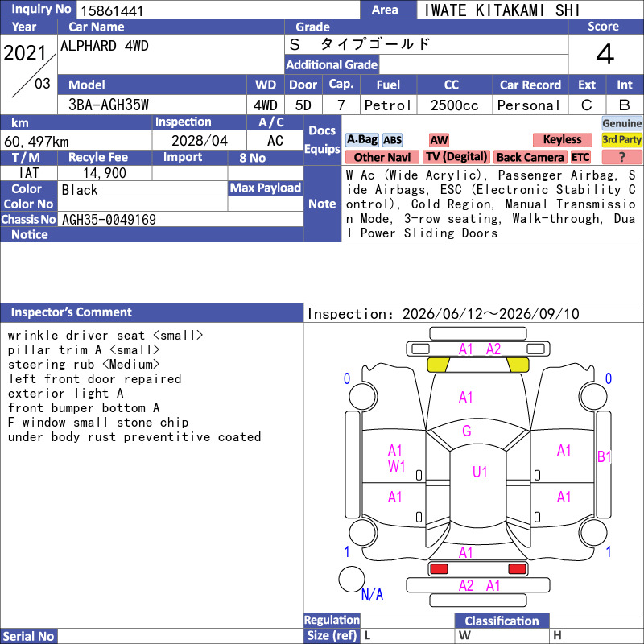Screen dimensions: 644x644
Task: Click the U1 roof mark on diagram
Action: click(x=480, y=472)
